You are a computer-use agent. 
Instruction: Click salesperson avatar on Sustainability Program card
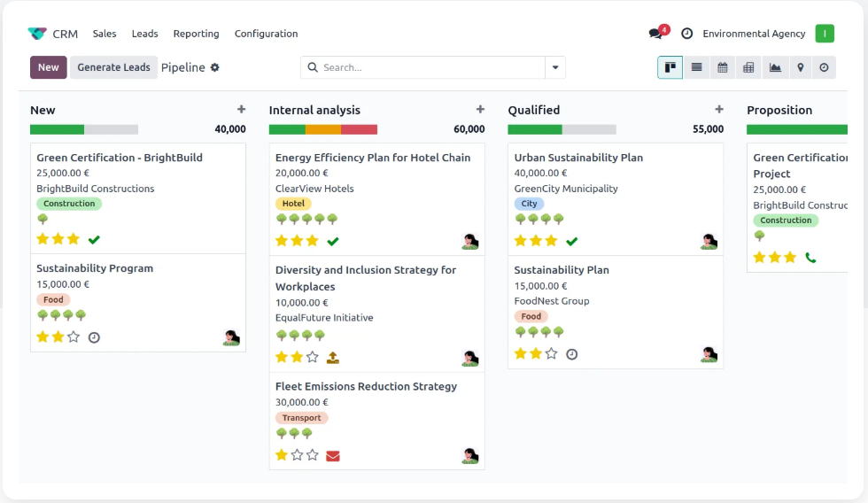point(231,337)
